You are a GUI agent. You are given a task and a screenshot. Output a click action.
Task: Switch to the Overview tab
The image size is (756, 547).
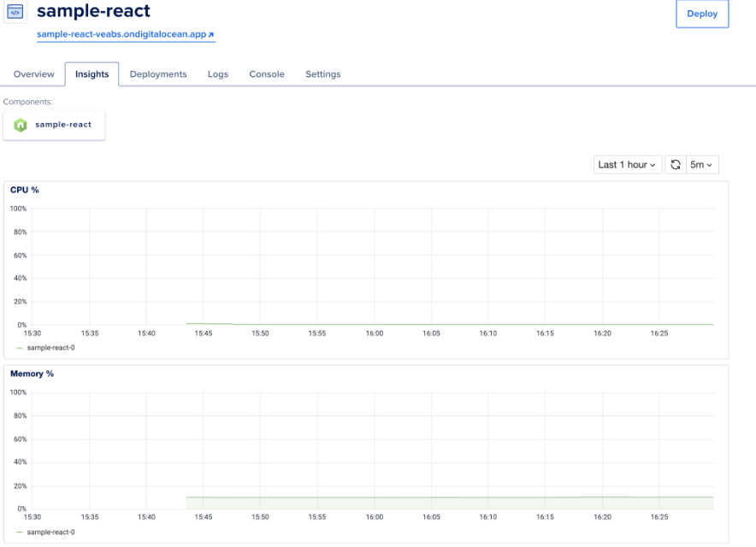[x=33, y=74]
